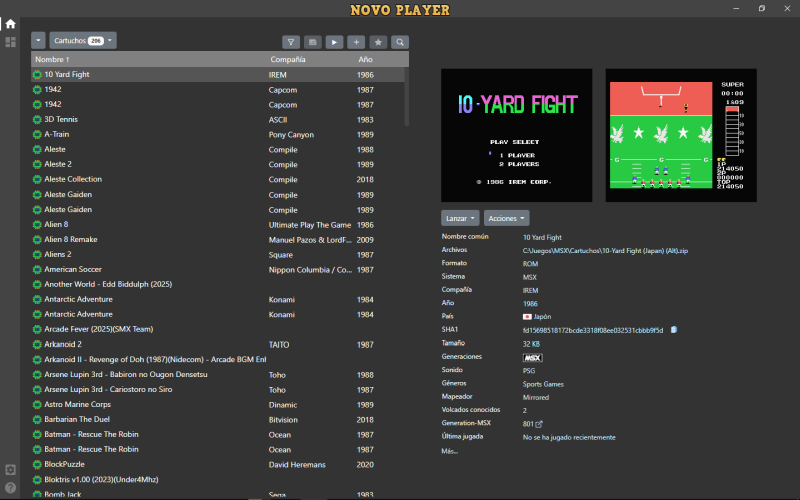The width and height of the screenshot is (800, 500).
Task: Click cartridge icon beside Aliens 2
Action: coord(37,255)
